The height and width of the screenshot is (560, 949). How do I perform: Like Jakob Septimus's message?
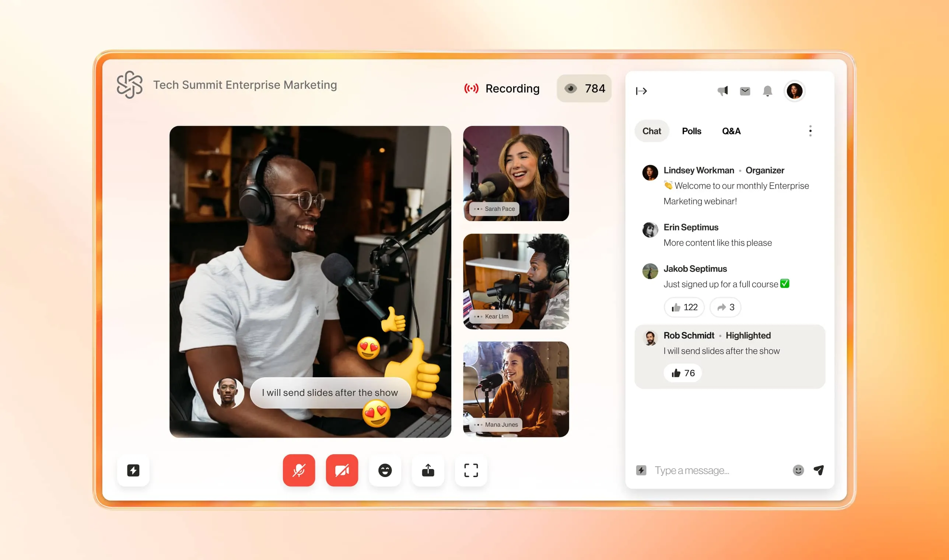tap(684, 307)
